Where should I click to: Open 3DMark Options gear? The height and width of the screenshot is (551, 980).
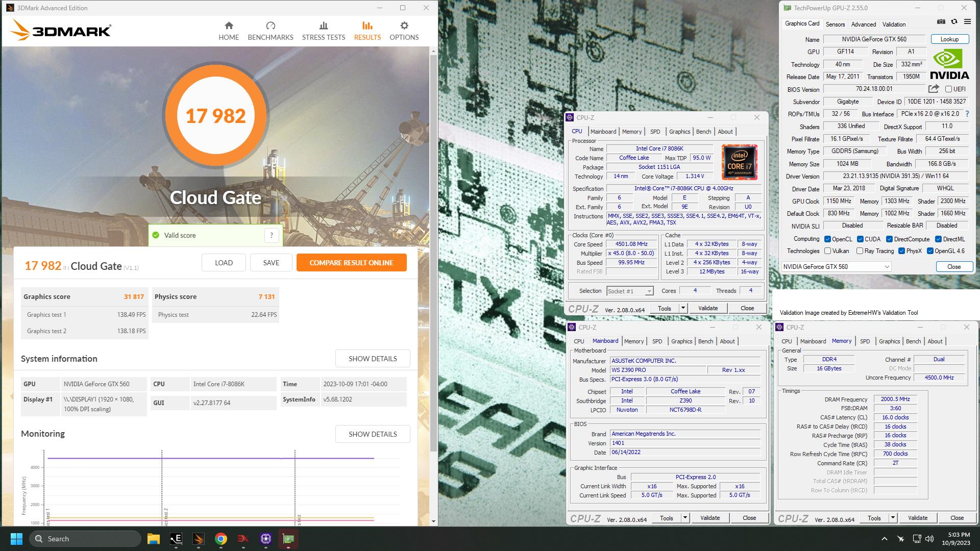pyautogui.click(x=404, y=31)
